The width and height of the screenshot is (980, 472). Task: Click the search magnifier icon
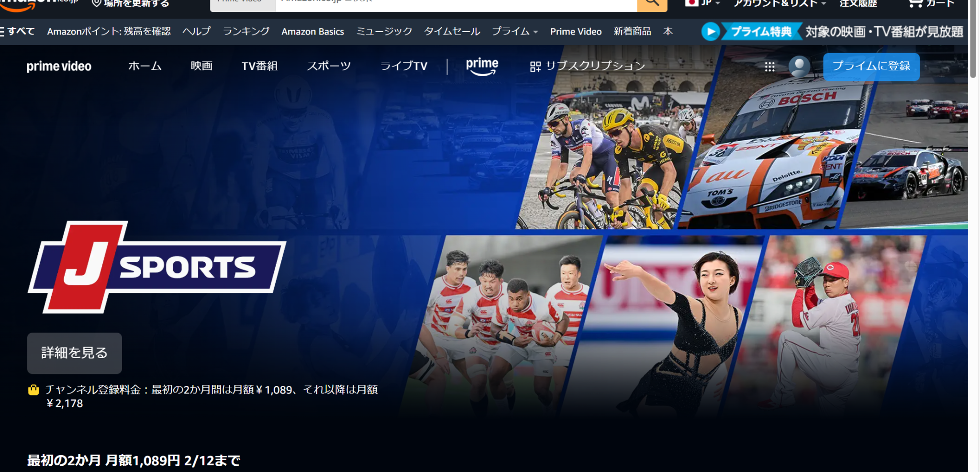point(651,4)
